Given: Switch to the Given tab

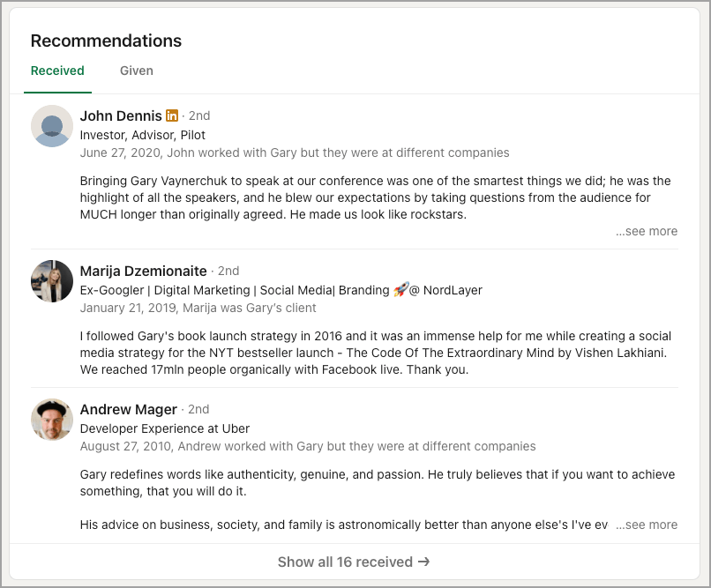Looking at the screenshot, I should click(137, 71).
